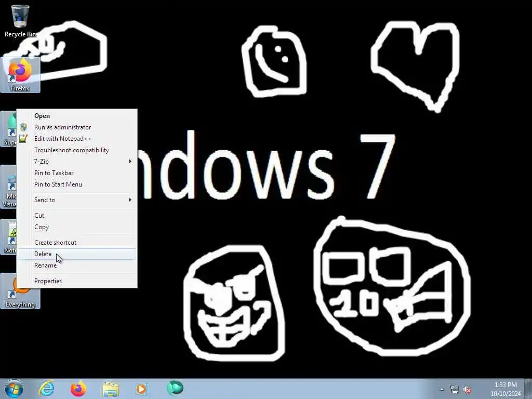
Task: Choose Pin to Taskbar
Action: (x=77, y=173)
